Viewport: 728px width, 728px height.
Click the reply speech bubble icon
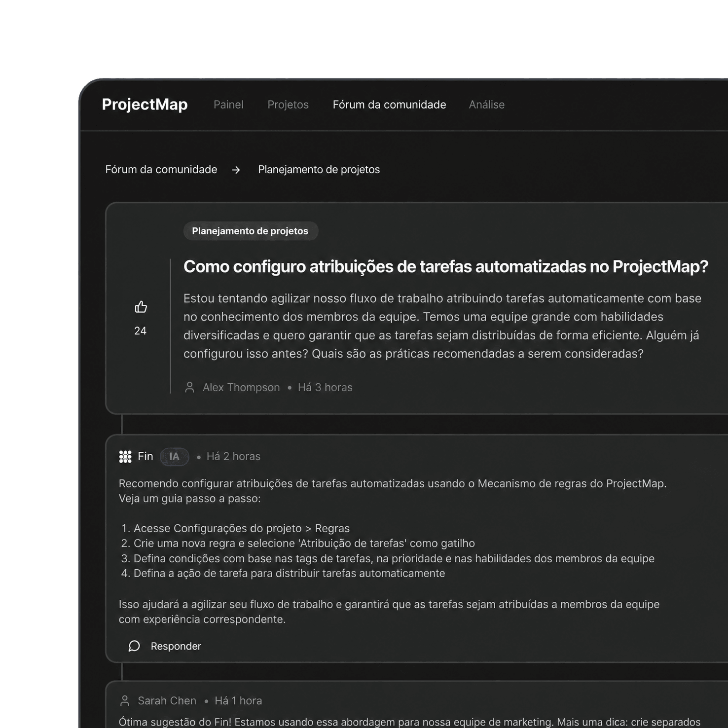pos(134,646)
